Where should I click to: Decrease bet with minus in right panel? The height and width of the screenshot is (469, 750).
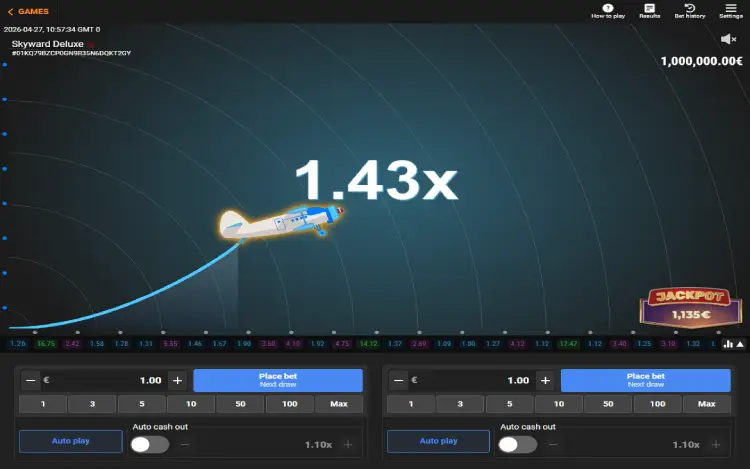pos(398,381)
